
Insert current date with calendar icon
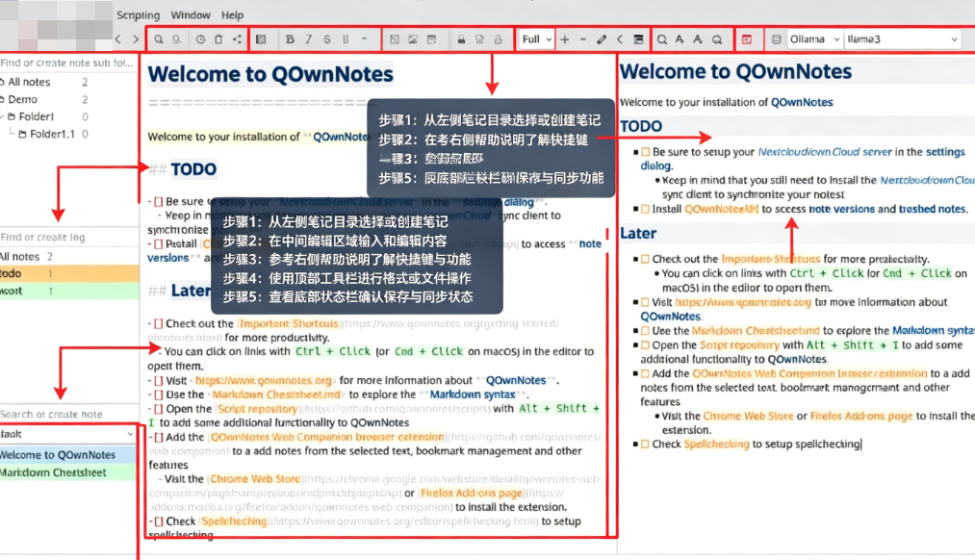tap(431, 39)
